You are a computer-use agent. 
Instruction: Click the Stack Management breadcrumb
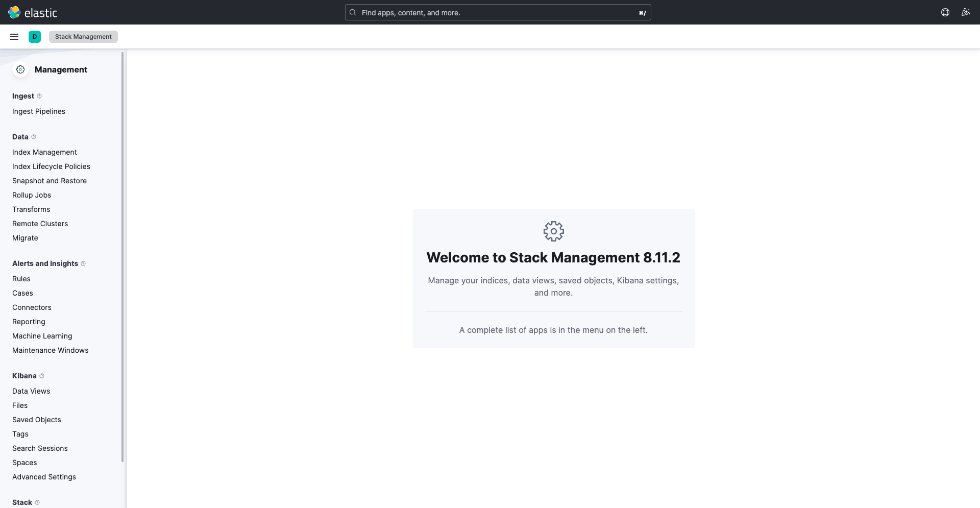click(83, 37)
